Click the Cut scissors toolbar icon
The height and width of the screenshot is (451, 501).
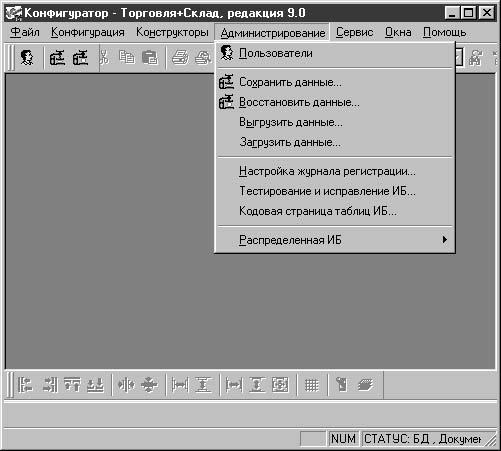pos(104,57)
